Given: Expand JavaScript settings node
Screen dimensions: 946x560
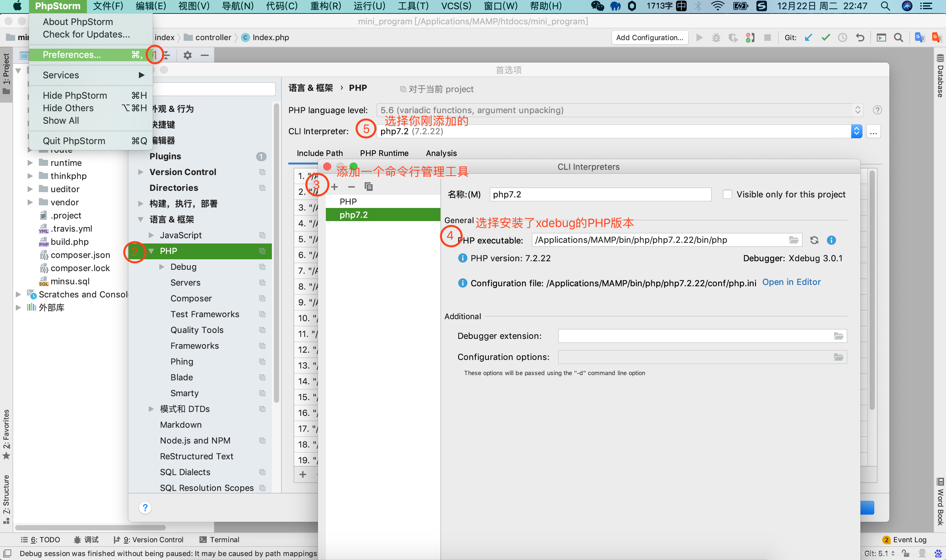Looking at the screenshot, I should point(151,236).
